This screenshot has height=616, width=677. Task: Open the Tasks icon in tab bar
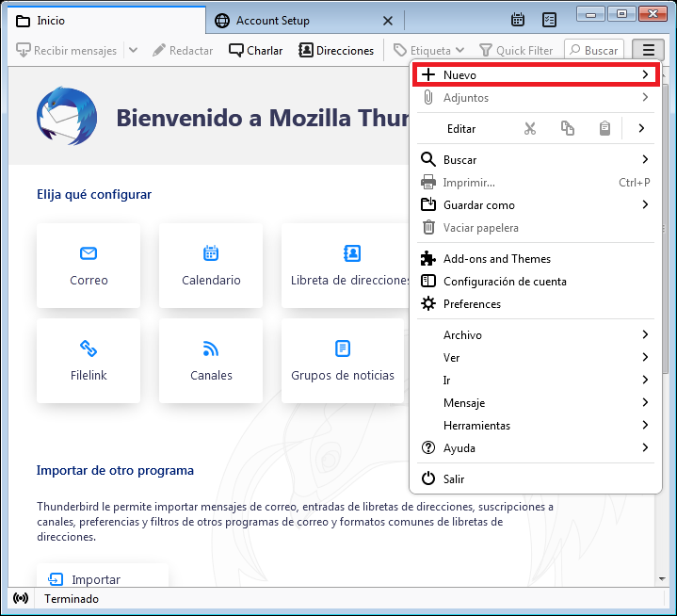tap(549, 20)
